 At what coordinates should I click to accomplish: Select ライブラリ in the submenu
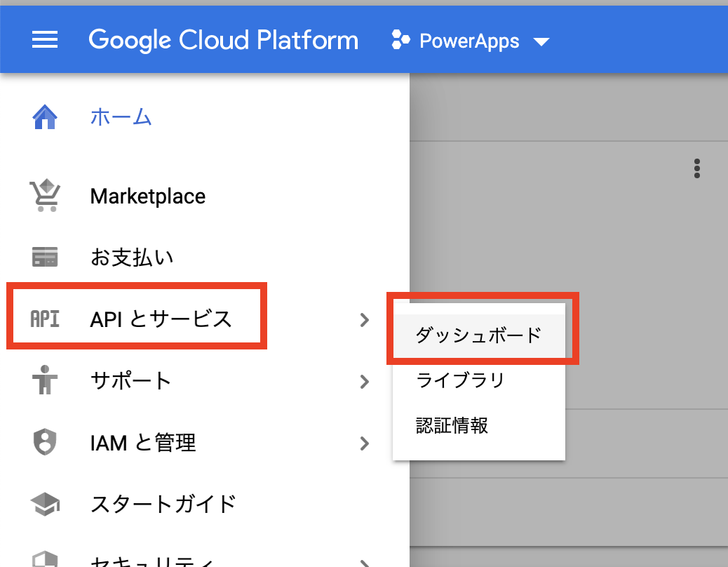[x=479, y=380]
